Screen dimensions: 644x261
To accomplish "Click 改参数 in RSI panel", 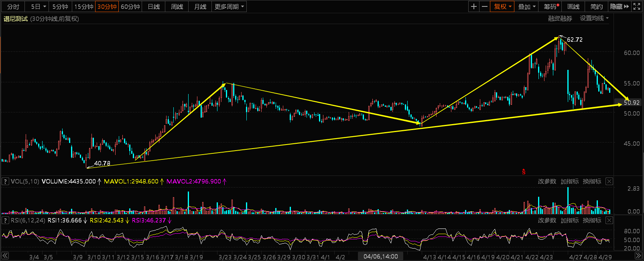I will pos(547,220).
